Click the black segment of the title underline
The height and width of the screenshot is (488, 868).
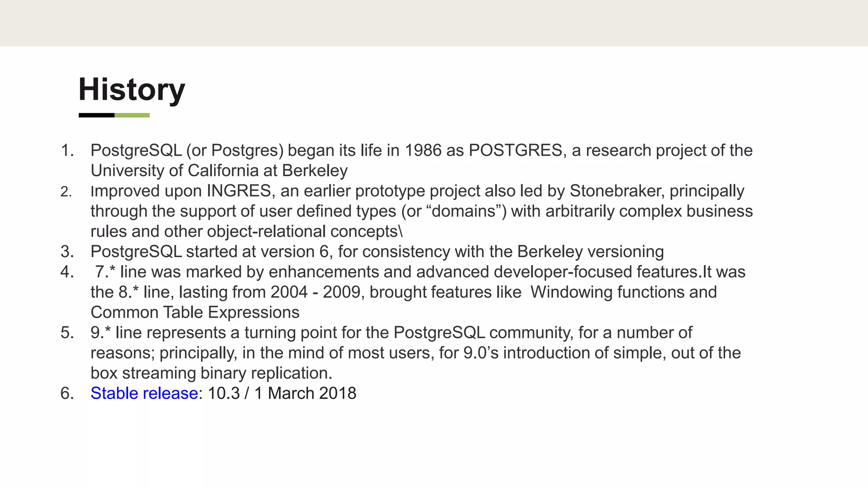(97, 115)
